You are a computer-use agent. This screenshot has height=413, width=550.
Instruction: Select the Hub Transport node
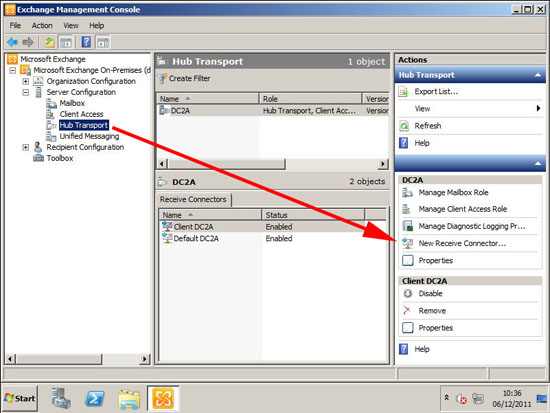click(83, 125)
